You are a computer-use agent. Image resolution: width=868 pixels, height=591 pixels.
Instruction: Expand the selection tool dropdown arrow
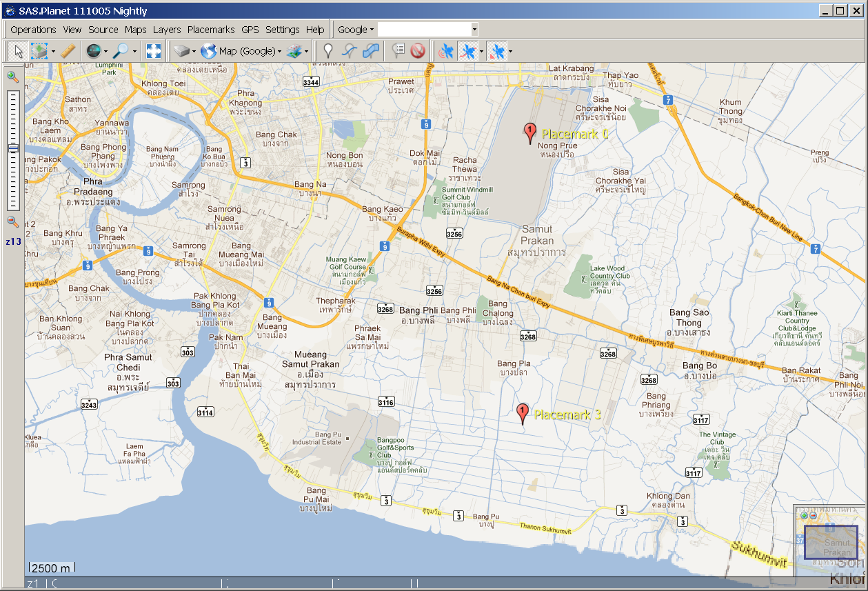[53, 52]
